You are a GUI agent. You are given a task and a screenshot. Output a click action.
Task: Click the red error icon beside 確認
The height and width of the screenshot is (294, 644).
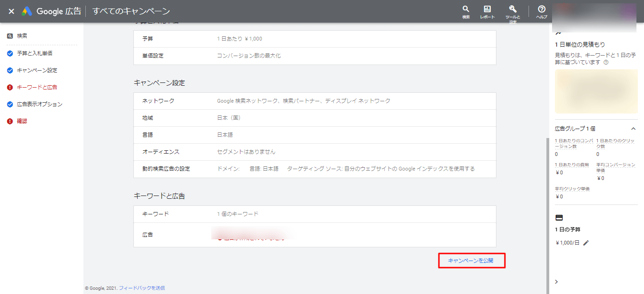tap(10, 121)
